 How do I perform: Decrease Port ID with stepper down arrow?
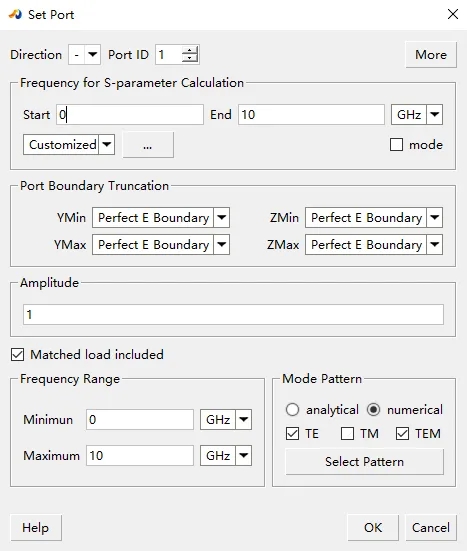click(190, 59)
